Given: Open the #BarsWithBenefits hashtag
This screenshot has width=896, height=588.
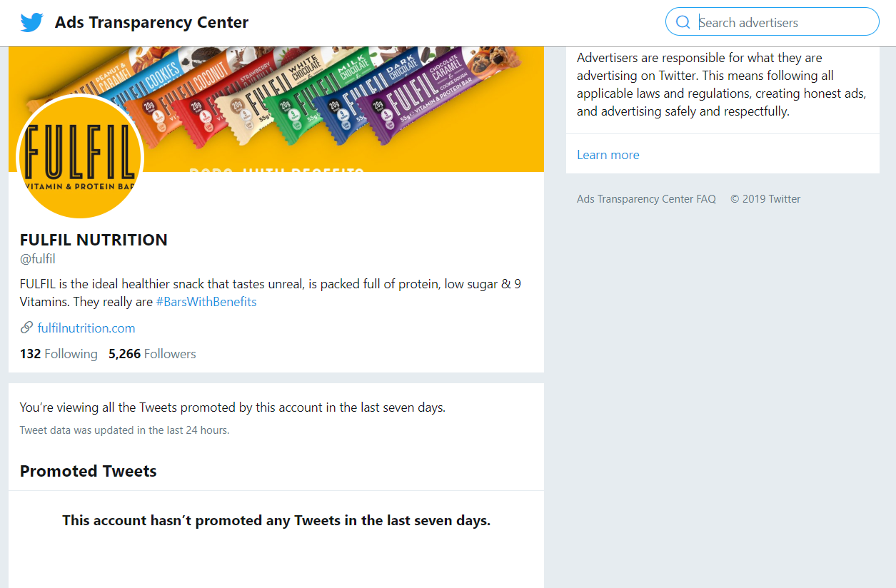Looking at the screenshot, I should tap(206, 302).
